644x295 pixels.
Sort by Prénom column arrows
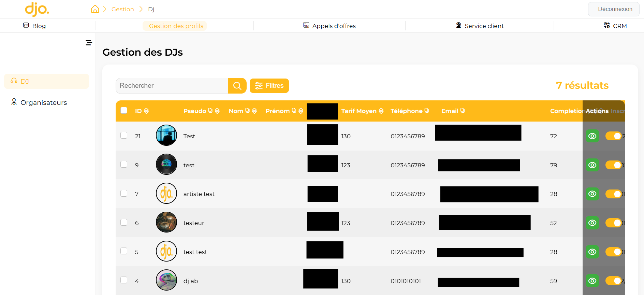(x=301, y=111)
